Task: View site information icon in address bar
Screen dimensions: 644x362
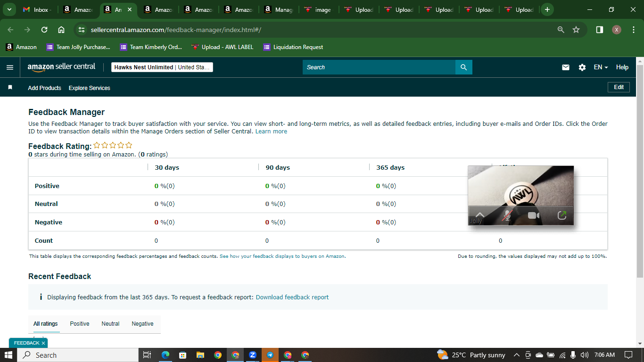Action: click(x=82, y=30)
